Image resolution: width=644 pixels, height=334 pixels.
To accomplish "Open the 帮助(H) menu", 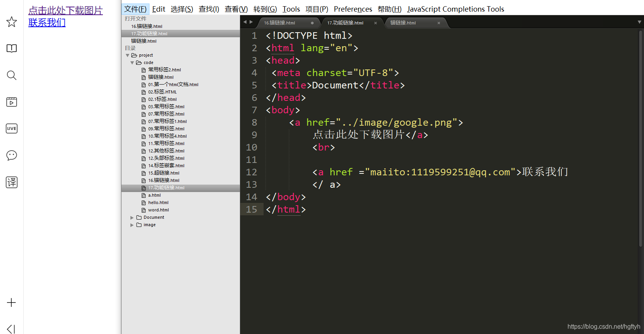I will (x=389, y=9).
